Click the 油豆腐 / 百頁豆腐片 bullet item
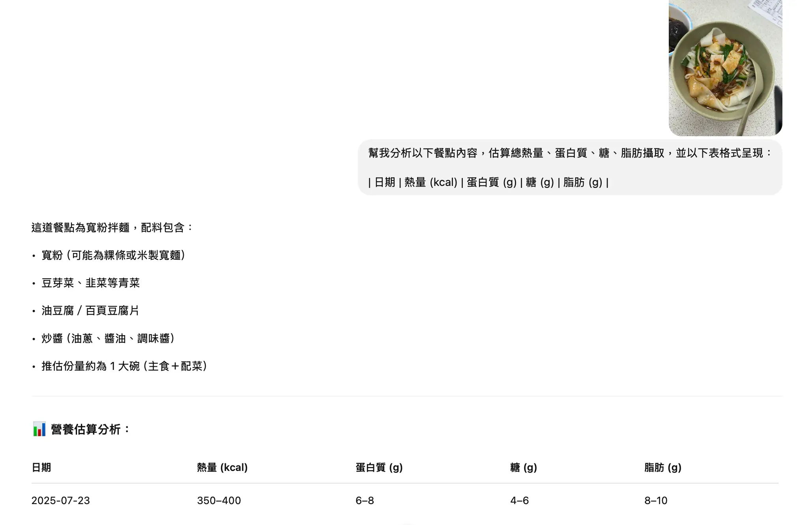The width and height of the screenshot is (812, 525). click(90, 311)
